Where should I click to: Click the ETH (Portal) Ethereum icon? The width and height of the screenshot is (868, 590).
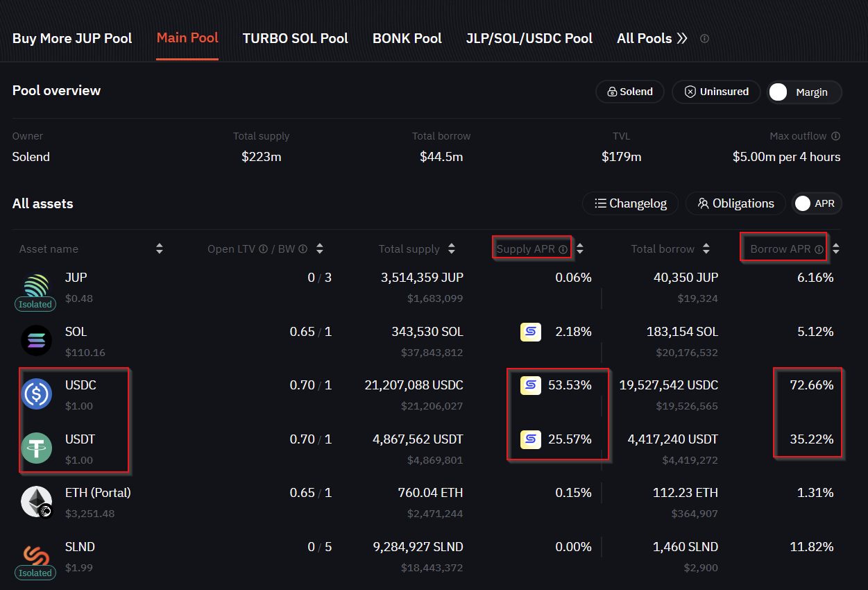tap(36, 502)
